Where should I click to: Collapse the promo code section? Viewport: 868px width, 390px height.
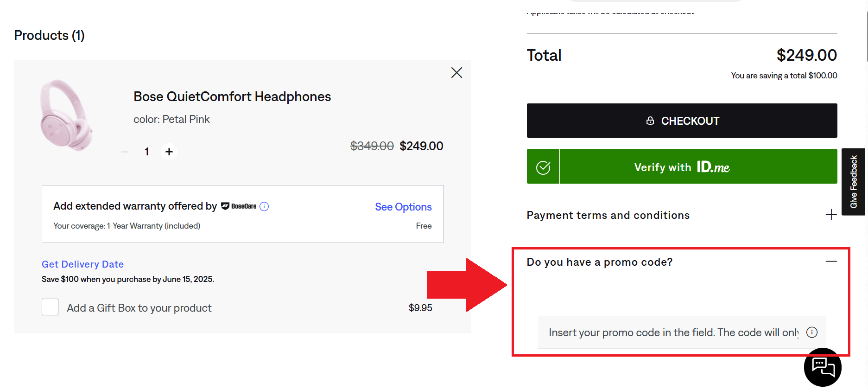click(x=831, y=262)
